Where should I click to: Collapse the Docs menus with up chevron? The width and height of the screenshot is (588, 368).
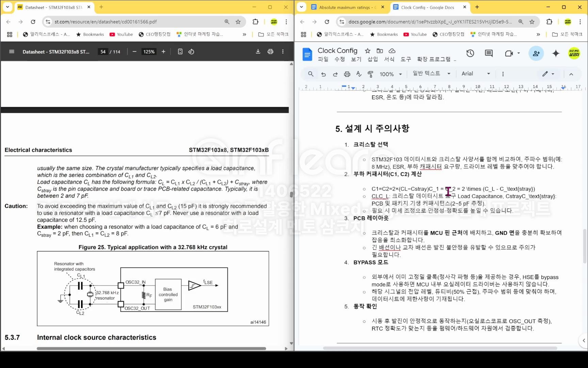coord(571,74)
